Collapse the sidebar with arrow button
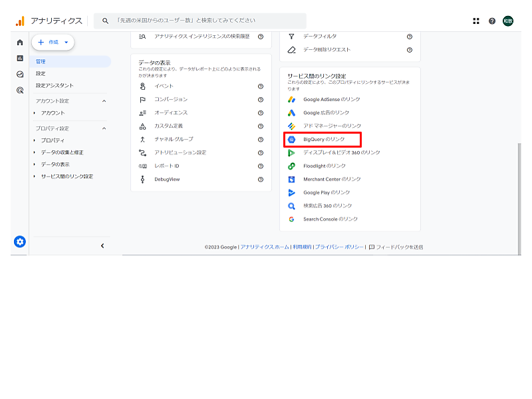The height and width of the screenshot is (399, 532). tap(102, 245)
